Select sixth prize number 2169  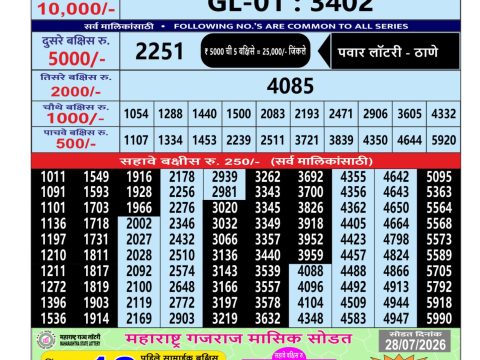139,318
